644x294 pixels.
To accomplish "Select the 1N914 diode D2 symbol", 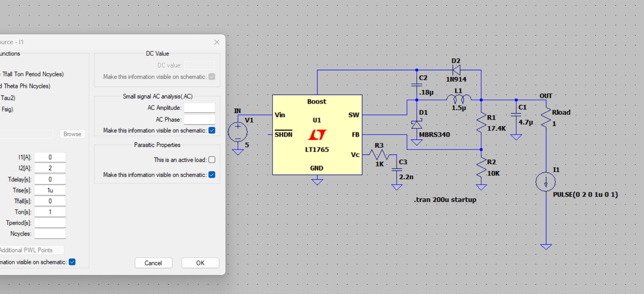I will (x=457, y=69).
